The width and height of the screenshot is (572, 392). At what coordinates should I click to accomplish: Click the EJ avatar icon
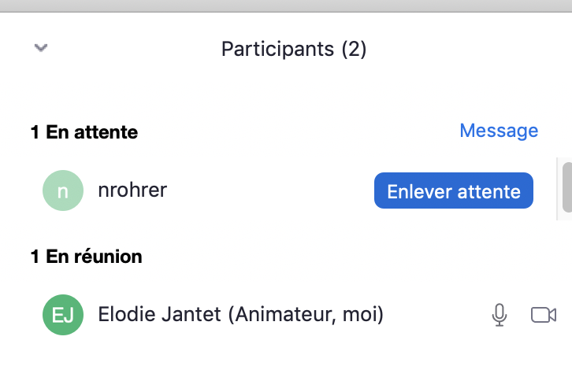coord(62,315)
